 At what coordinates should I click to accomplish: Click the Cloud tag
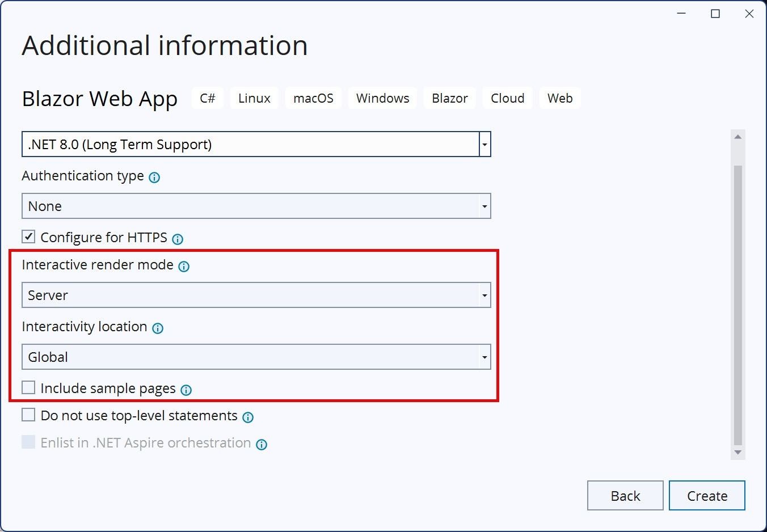pyautogui.click(x=508, y=98)
